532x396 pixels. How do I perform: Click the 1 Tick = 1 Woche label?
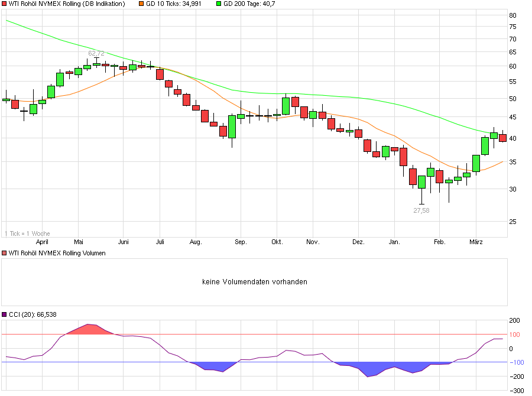point(27,233)
